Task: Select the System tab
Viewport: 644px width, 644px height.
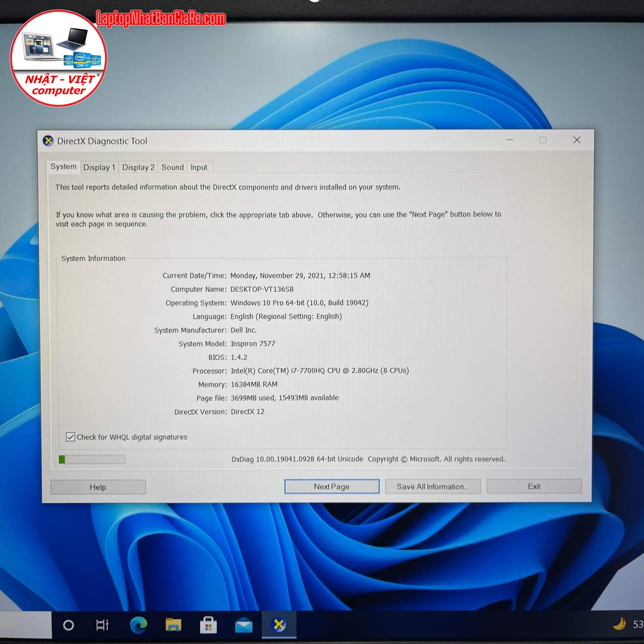Action: pos(63,167)
